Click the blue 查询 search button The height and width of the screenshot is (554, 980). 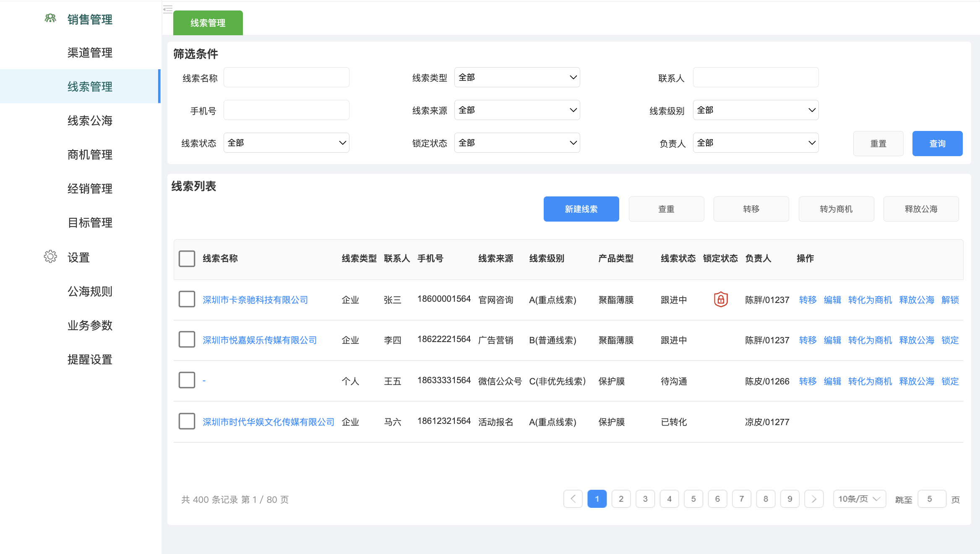click(938, 144)
